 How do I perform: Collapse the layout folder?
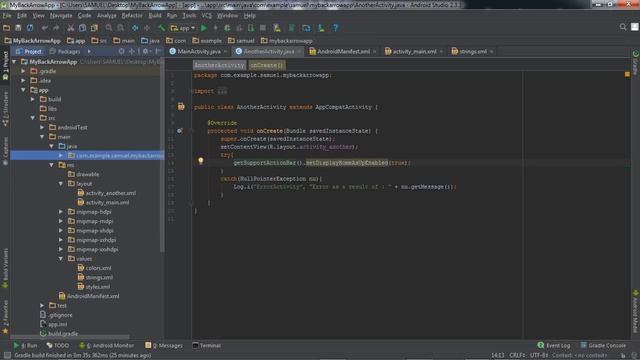click(61, 184)
